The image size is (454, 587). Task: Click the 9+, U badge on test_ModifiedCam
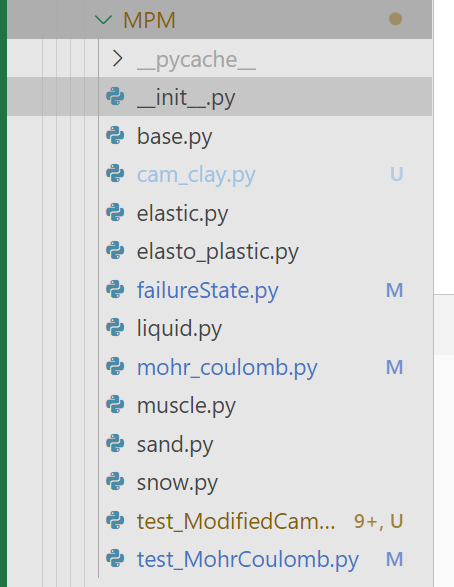[x=378, y=521]
